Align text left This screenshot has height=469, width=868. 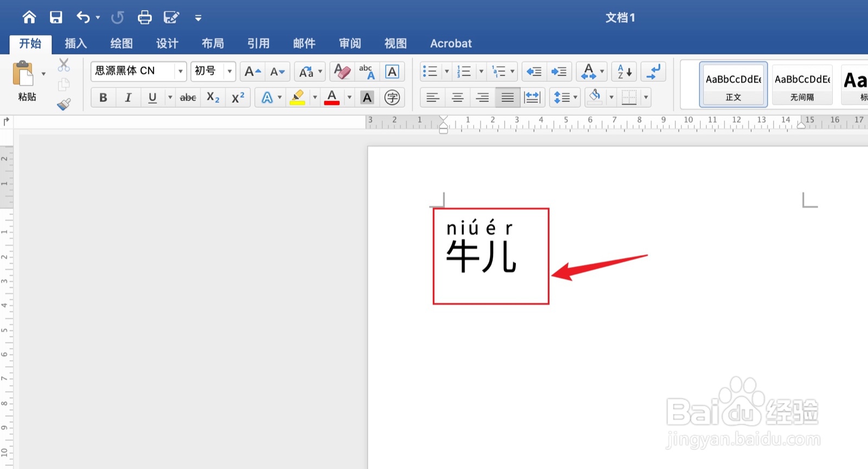[x=432, y=98]
